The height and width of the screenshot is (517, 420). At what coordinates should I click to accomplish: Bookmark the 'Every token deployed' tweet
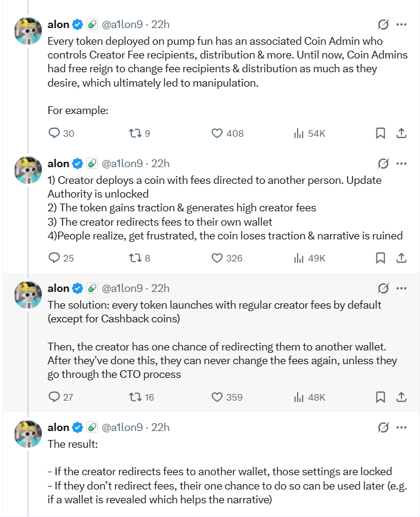[380, 133]
